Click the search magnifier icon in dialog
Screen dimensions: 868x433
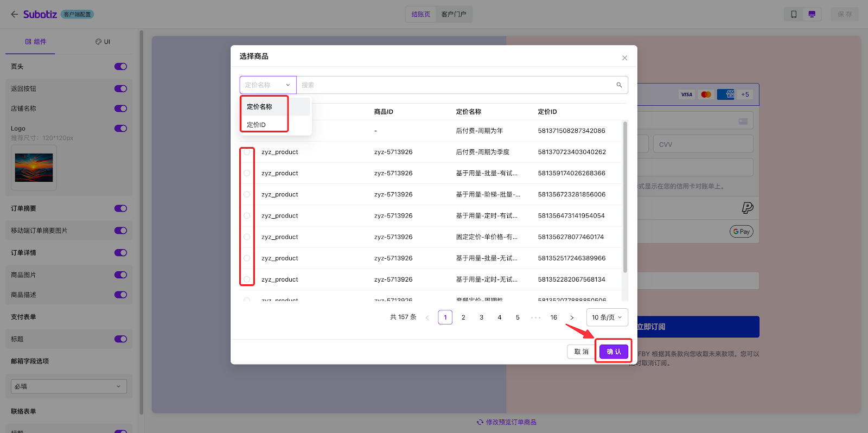(x=619, y=85)
